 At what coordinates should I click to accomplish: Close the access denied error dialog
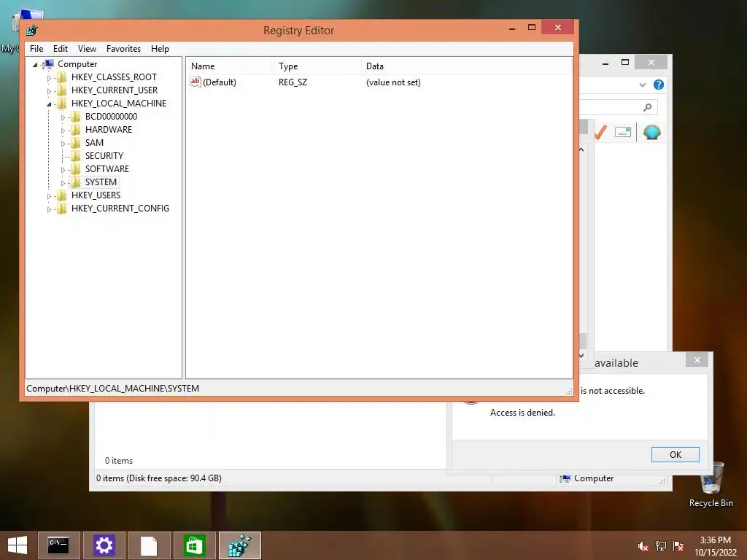tap(697, 359)
